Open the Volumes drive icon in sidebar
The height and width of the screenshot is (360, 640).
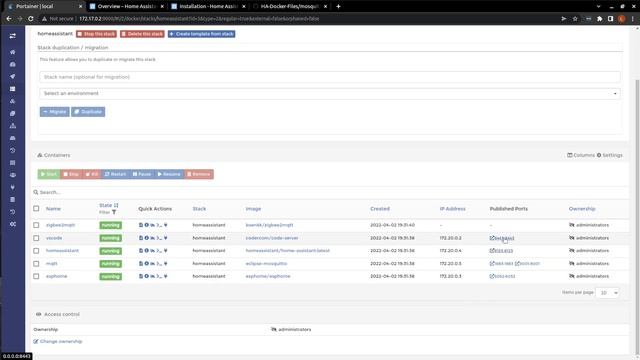coord(13,138)
